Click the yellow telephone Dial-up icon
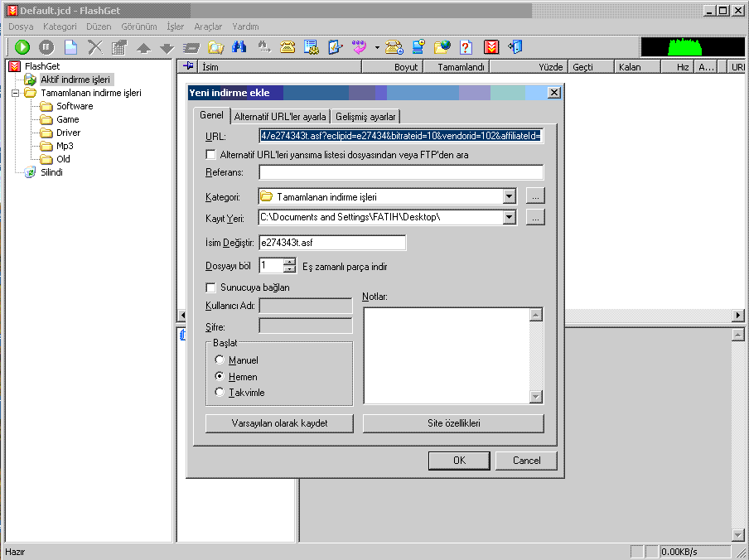749x560 pixels. [287, 46]
